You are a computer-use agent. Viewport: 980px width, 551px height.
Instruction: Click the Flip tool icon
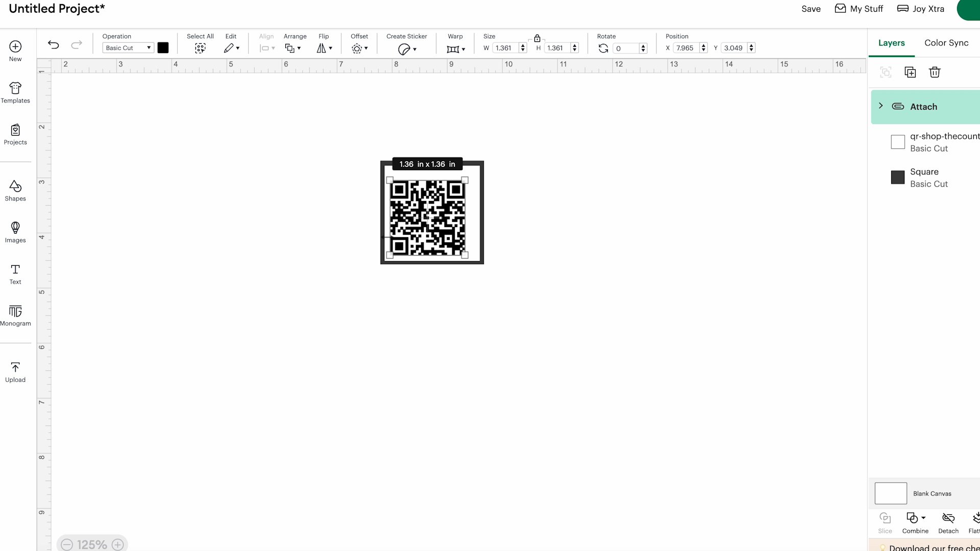coord(323,48)
